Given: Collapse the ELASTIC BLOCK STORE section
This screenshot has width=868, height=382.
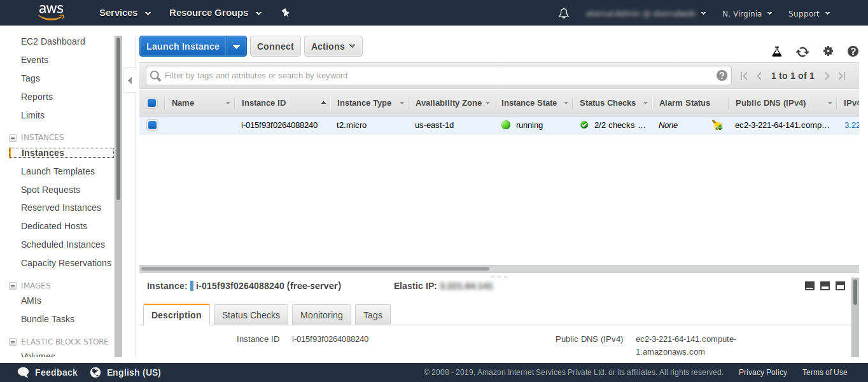Looking at the screenshot, I should (12, 342).
